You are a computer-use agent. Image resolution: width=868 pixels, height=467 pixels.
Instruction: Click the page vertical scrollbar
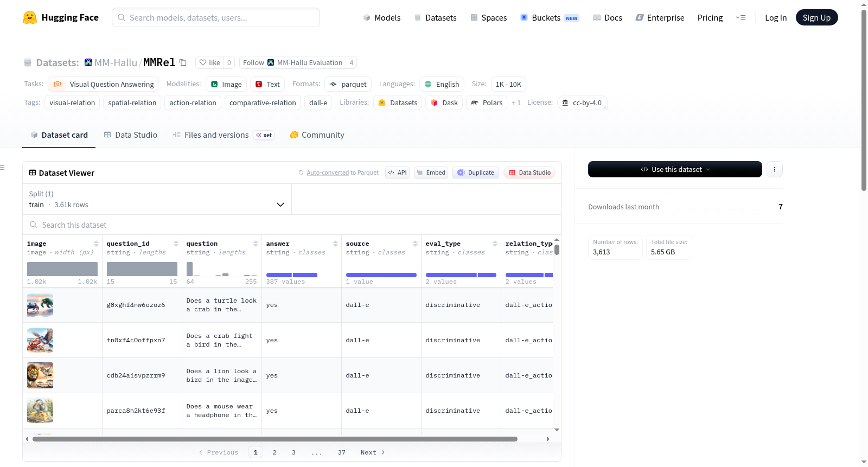864,100
